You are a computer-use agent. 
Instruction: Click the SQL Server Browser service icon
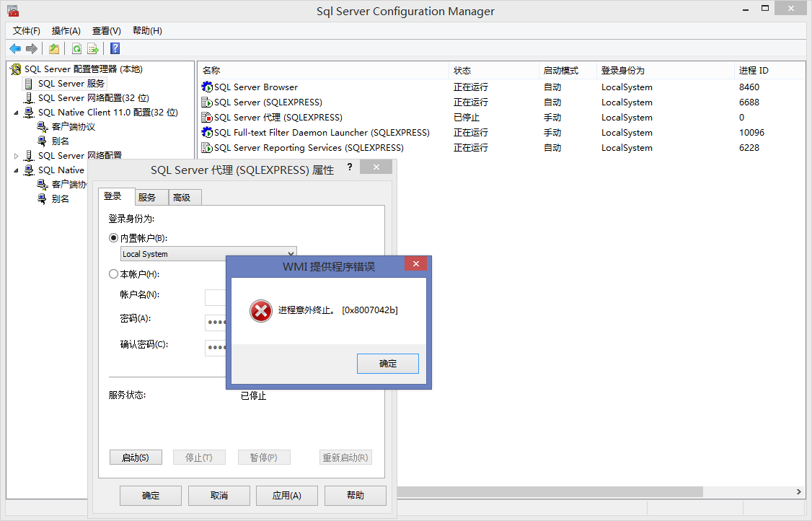pyautogui.click(x=207, y=87)
